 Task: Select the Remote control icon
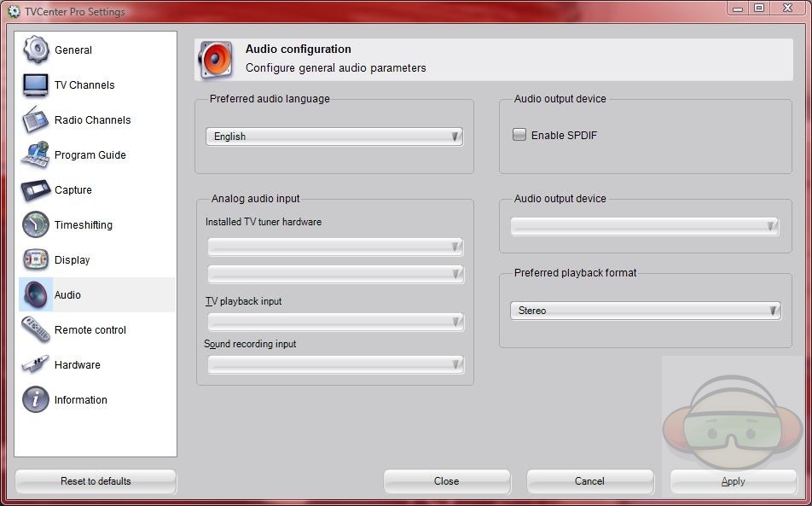tap(36, 329)
